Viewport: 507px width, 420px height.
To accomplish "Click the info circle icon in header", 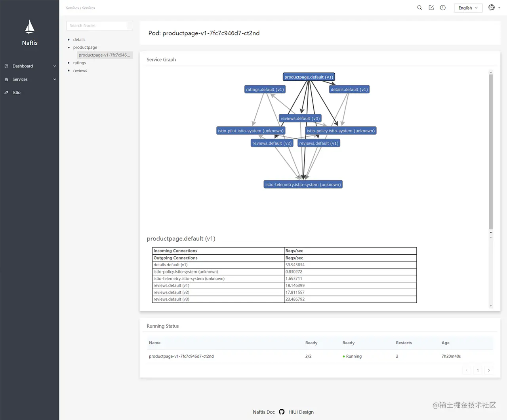I will click(443, 8).
